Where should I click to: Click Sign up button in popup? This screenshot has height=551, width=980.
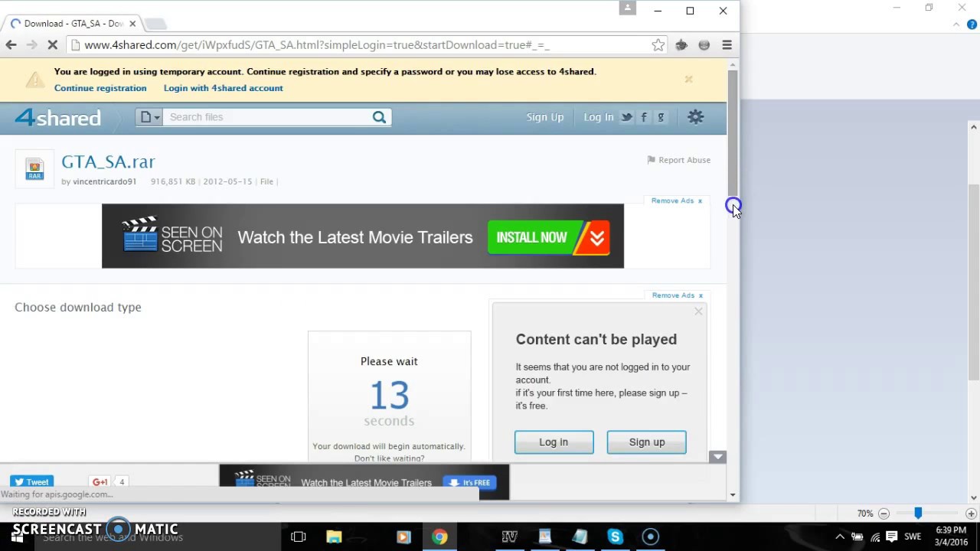click(x=646, y=442)
